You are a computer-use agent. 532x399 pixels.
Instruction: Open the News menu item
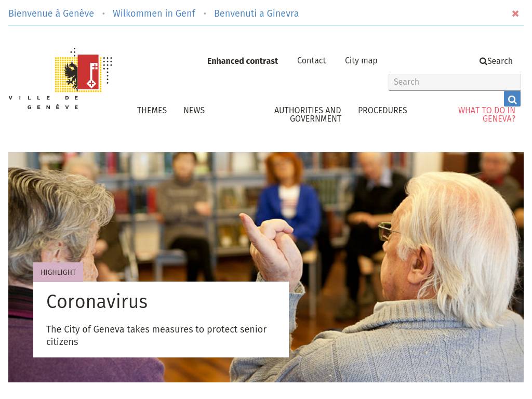194,110
